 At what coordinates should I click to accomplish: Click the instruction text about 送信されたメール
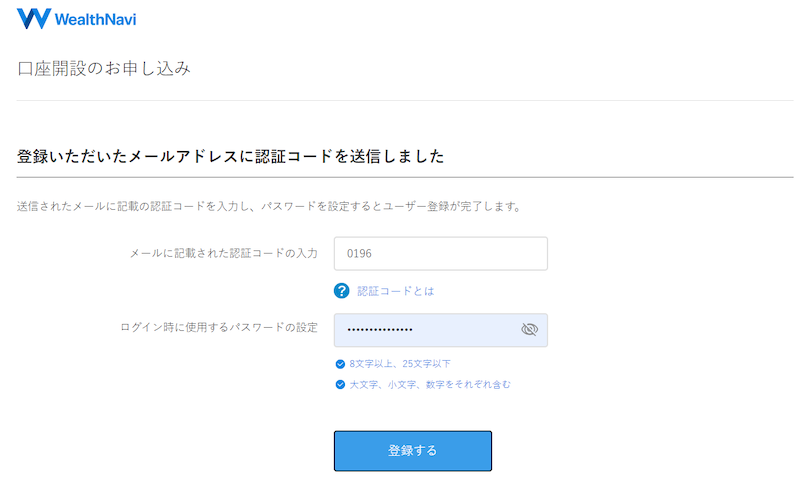(269, 207)
